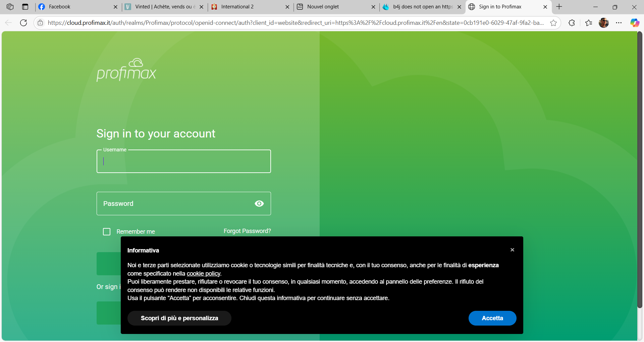Viewport: 644px width, 342px height.
Task: Focus the Username input field
Action: click(184, 161)
